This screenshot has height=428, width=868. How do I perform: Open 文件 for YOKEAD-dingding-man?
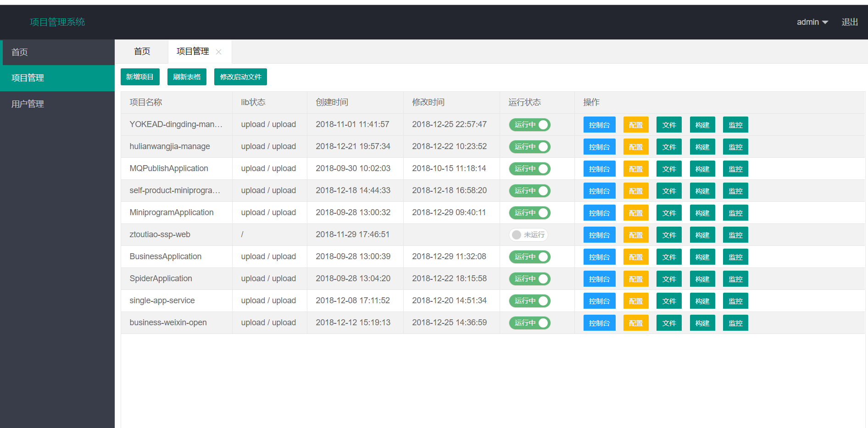(669, 125)
